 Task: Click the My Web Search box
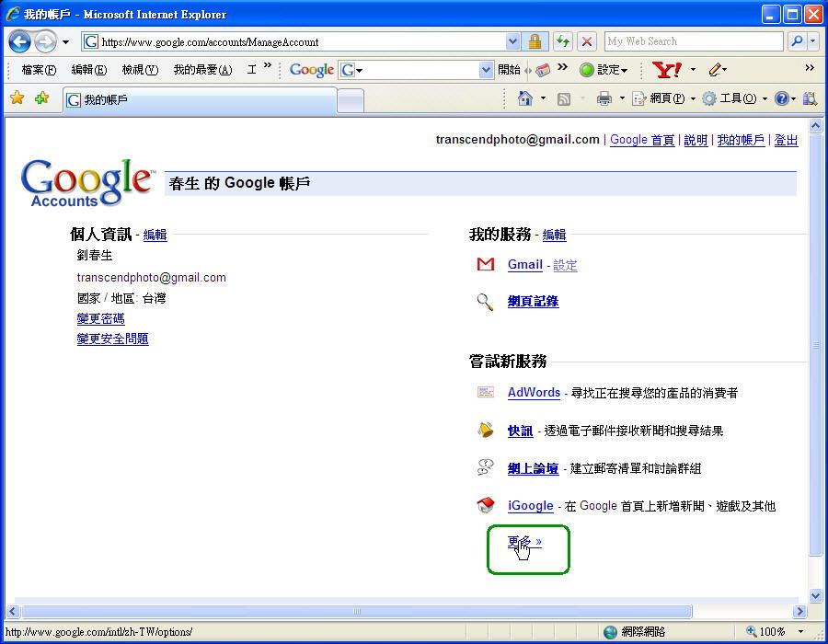point(694,41)
